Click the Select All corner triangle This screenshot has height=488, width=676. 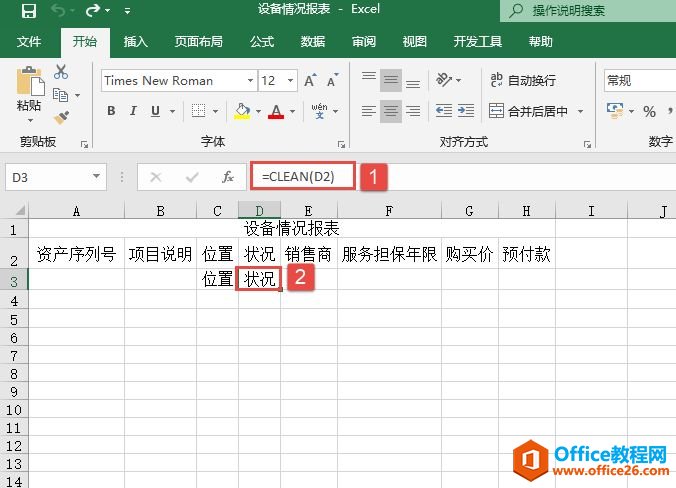click(x=19, y=210)
